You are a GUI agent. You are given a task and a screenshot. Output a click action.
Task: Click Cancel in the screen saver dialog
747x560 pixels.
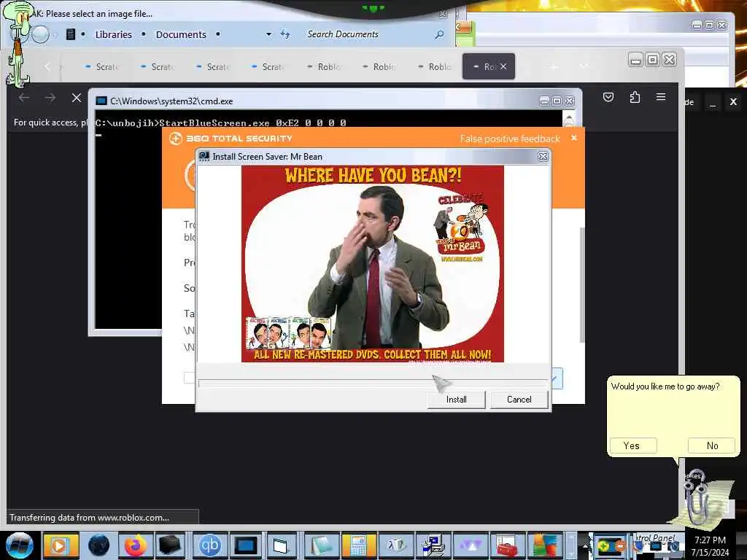(x=519, y=400)
